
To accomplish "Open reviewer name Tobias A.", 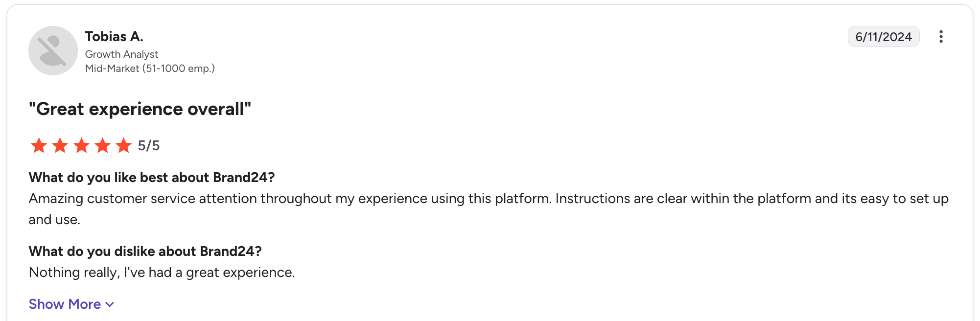I will coord(114,36).
